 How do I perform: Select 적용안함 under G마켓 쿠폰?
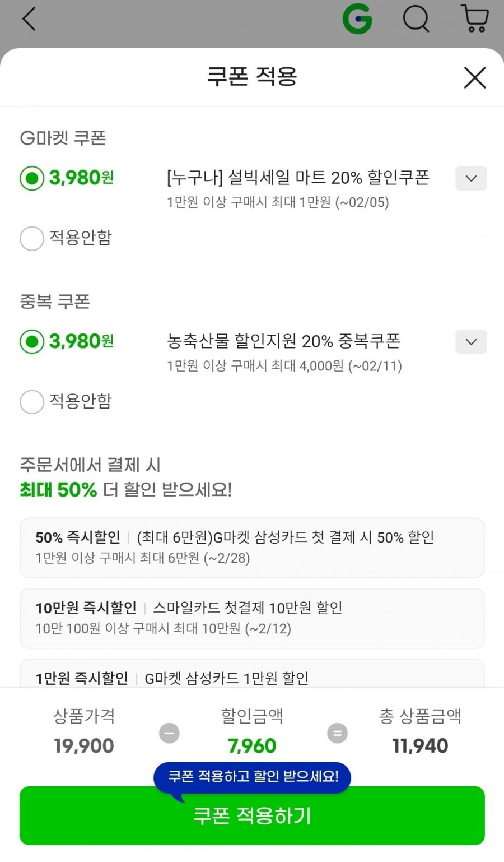32,238
